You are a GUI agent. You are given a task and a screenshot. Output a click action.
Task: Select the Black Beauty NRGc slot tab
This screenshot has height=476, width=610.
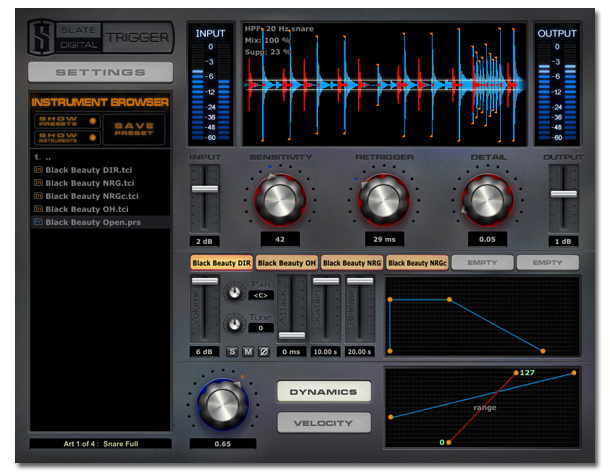(417, 263)
